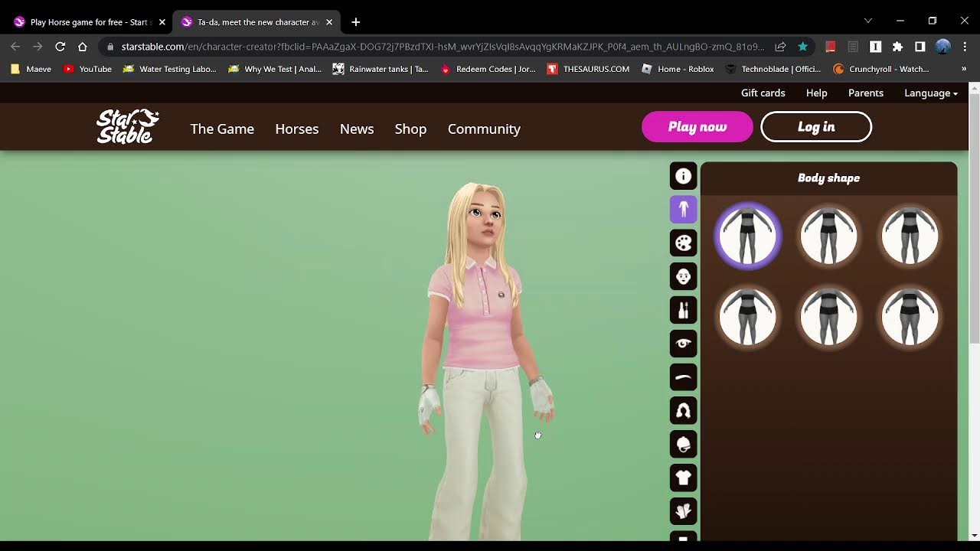980x551 pixels.
Task: Open the eyebrow category icon
Action: click(x=684, y=377)
